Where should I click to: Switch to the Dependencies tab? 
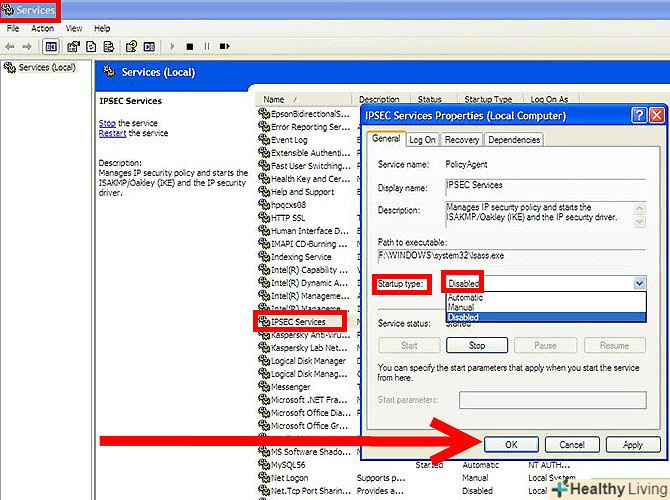(x=514, y=140)
